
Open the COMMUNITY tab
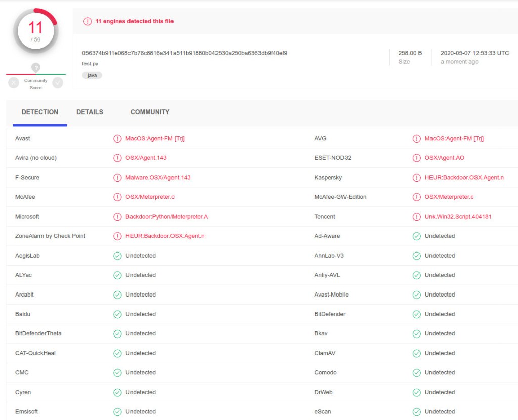pyautogui.click(x=150, y=112)
